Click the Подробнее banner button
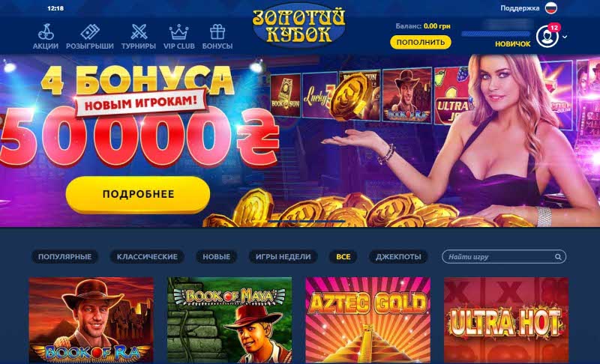This screenshot has height=364, width=600. [x=138, y=194]
